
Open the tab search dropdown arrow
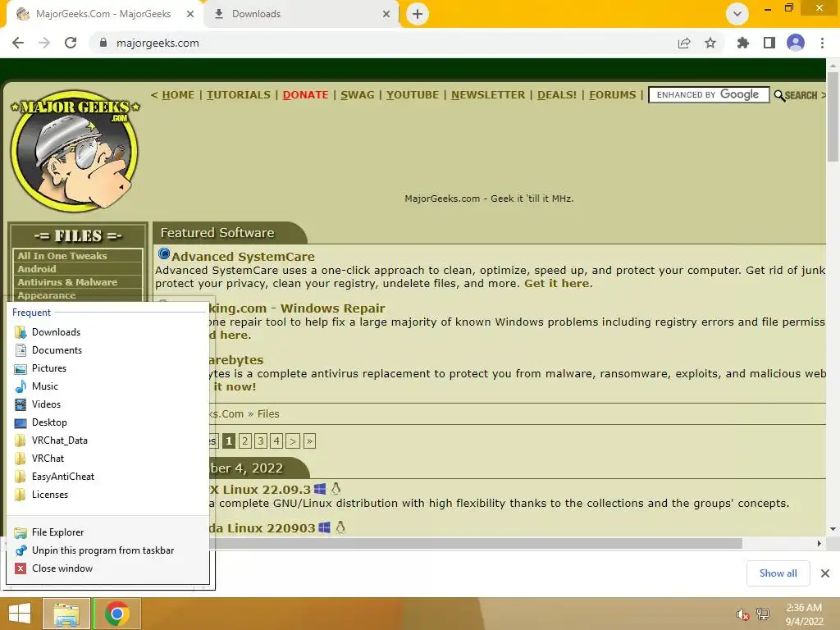737,14
